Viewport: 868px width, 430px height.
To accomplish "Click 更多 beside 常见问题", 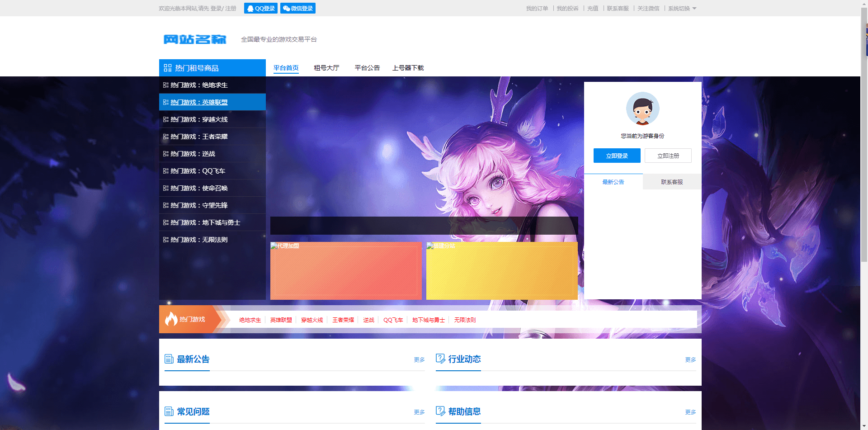I will (420, 412).
